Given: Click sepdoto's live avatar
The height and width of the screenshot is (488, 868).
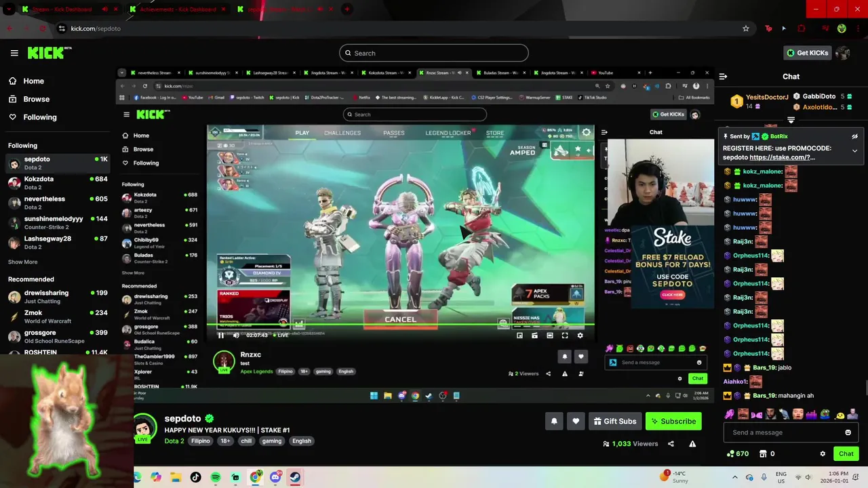Looking at the screenshot, I should click(144, 428).
